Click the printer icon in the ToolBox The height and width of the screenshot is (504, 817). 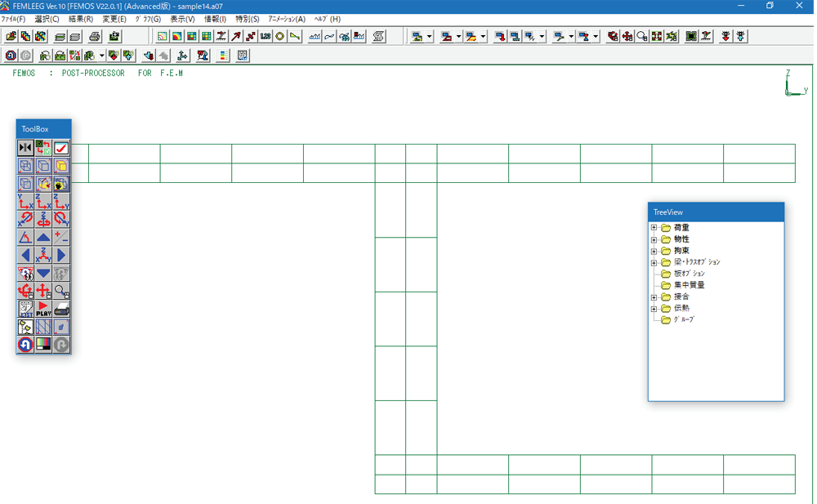click(x=61, y=309)
